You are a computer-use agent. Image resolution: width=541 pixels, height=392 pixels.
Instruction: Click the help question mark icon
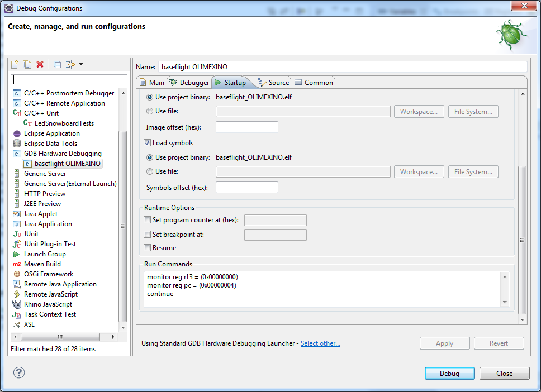pos(18,372)
